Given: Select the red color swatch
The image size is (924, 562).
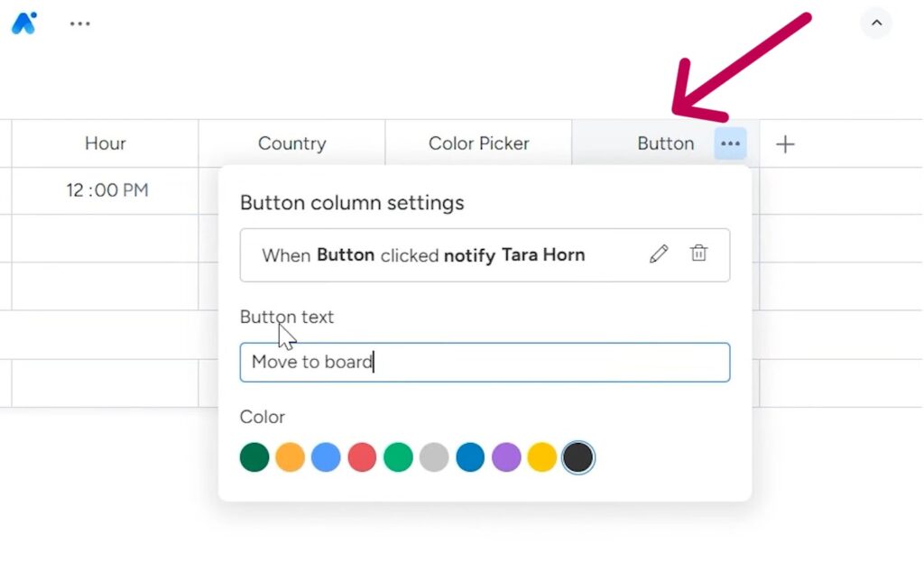Looking at the screenshot, I should click(x=362, y=457).
